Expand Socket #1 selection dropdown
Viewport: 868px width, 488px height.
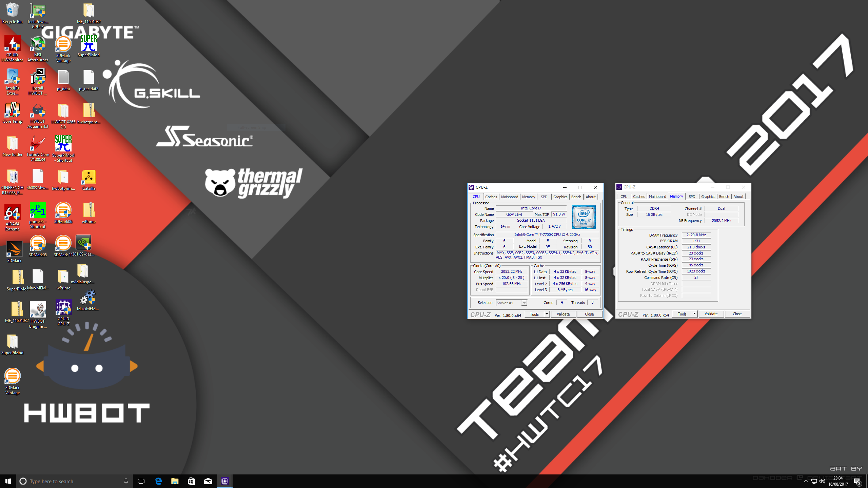(x=524, y=303)
